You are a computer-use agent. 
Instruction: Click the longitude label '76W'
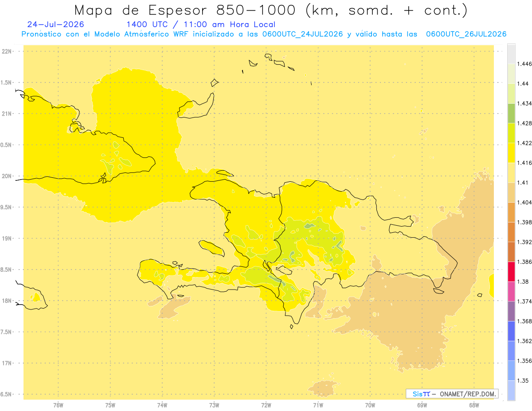coord(58,405)
